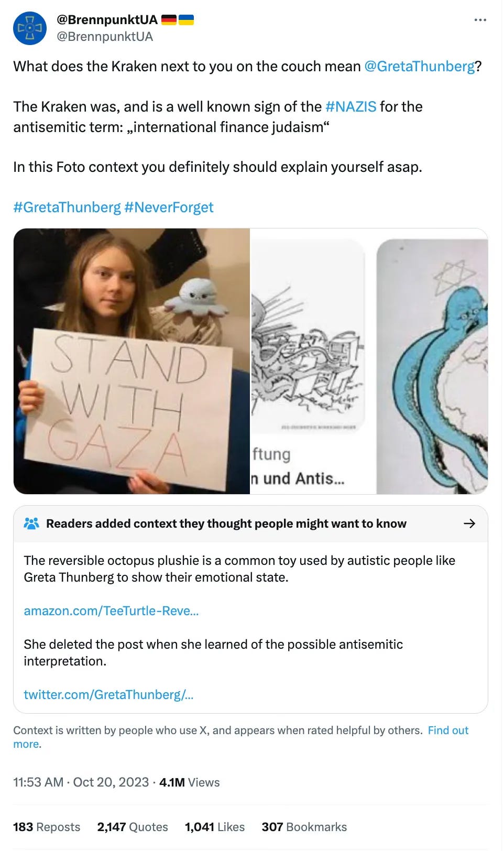This screenshot has height=851, width=504.
Task: Open the blue octopus cartoon image
Action: point(432,361)
